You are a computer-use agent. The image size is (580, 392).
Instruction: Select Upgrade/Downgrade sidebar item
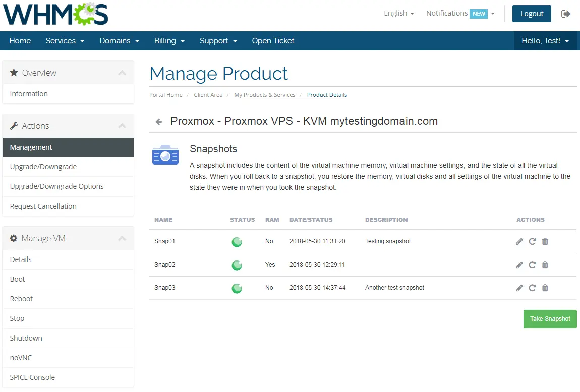point(68,167)
